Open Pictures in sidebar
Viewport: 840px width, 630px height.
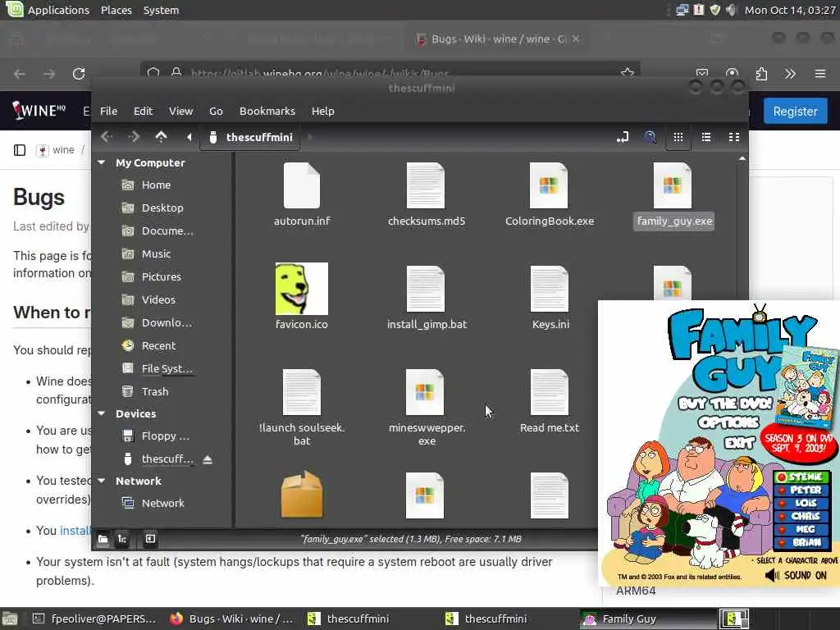pyautogui.click(x=161, y=277)
